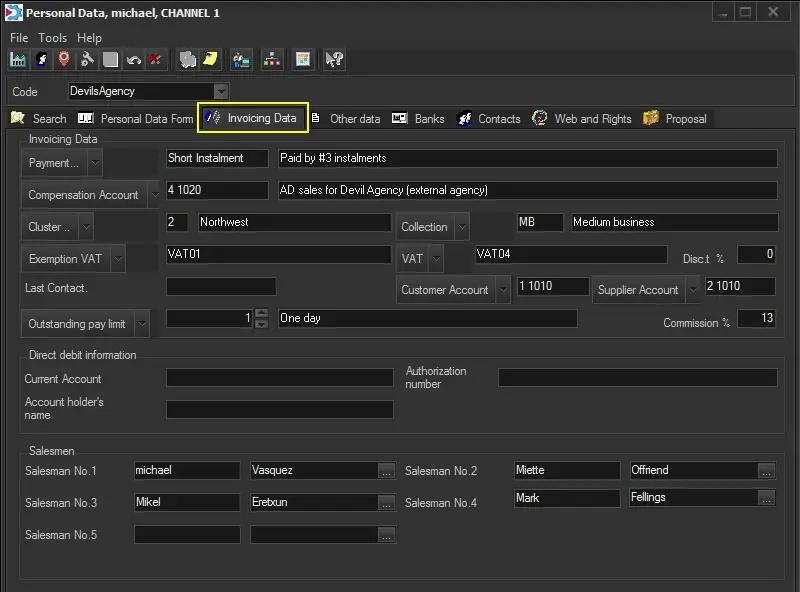Open the Supplier Account dropdown arrow
800x592 pixels.
(692, 290)
